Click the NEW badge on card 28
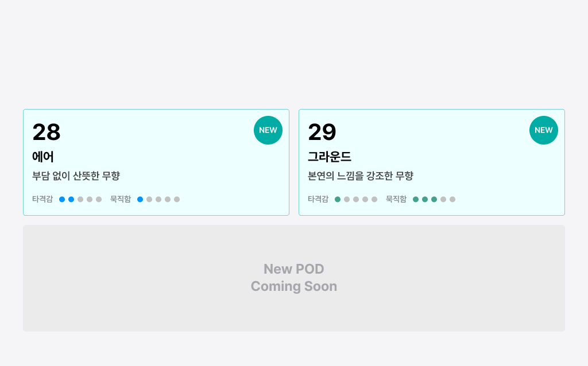 [x=268, y=130]
